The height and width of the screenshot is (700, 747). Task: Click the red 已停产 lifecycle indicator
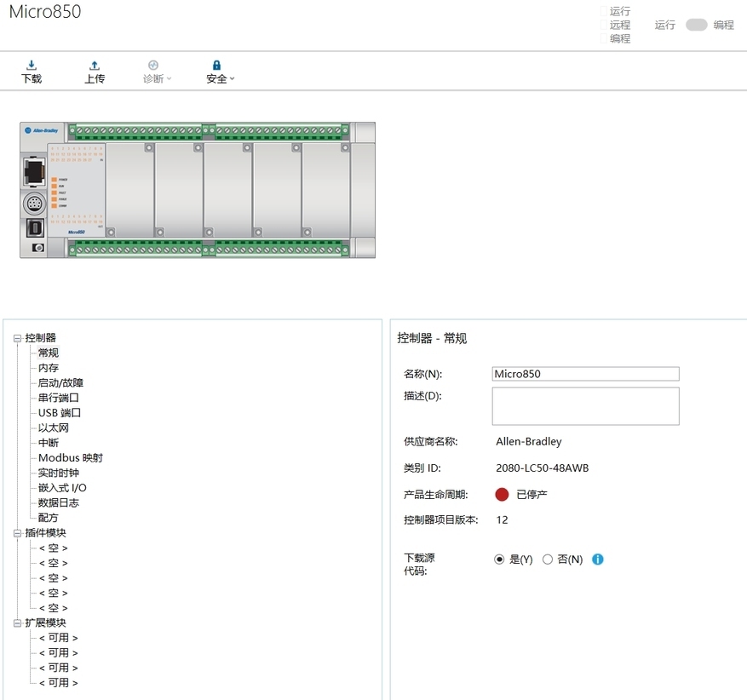tap(502, 495)
